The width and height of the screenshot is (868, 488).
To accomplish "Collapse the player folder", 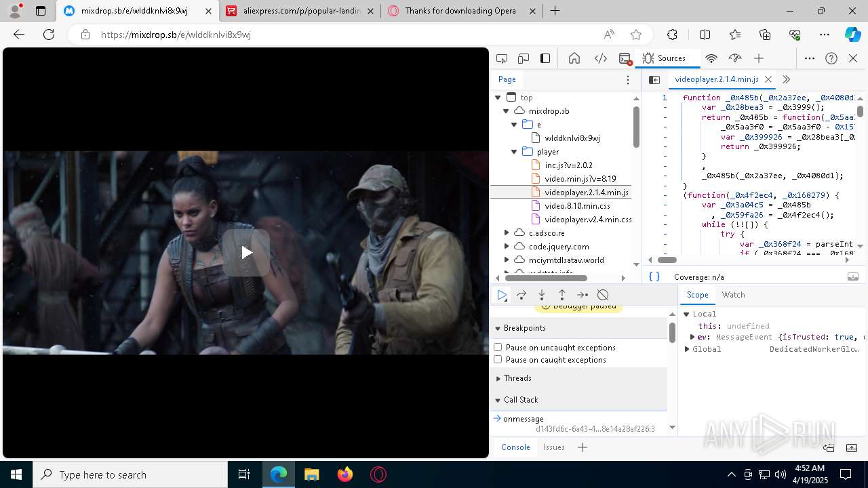I will (x=514, y=152).
